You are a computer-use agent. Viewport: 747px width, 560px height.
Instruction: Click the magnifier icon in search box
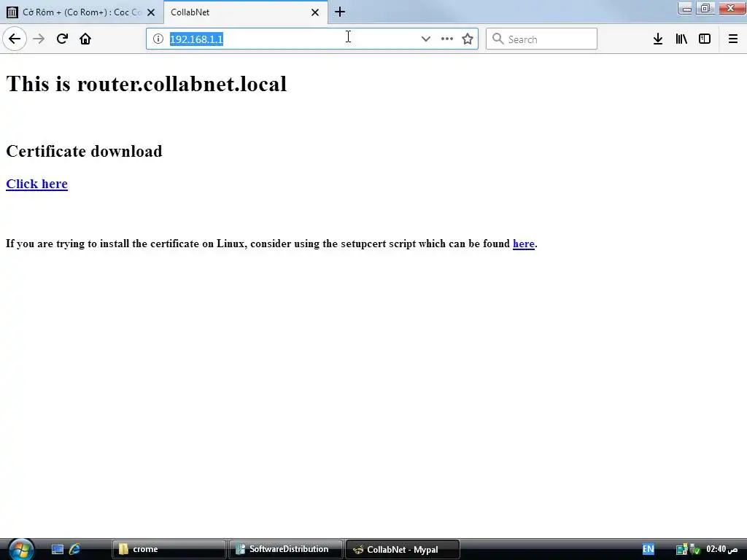tap(498, 39)
